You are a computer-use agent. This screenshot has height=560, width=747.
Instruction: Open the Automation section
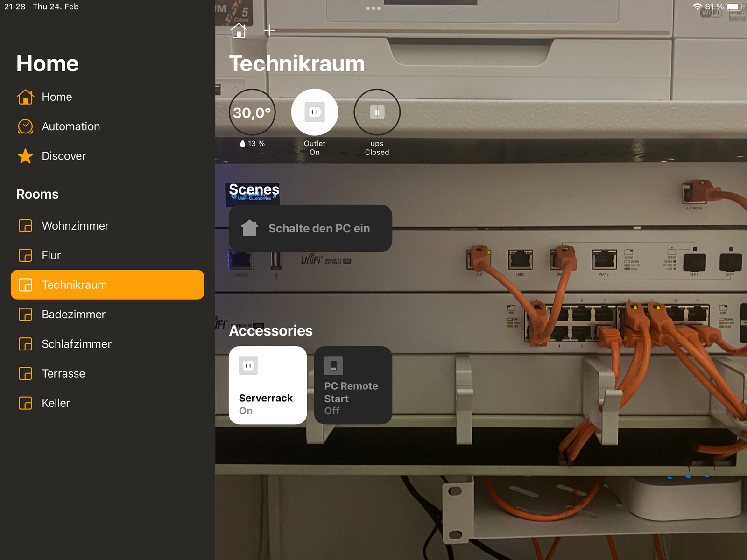click(x=70, y=126)
